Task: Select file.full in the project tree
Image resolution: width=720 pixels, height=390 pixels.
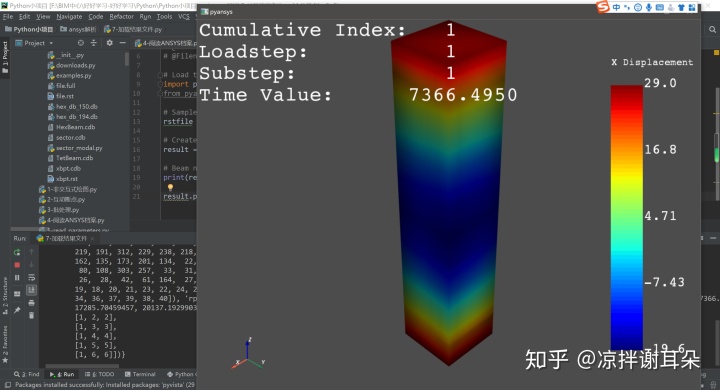Action: (x=61, y=85)
